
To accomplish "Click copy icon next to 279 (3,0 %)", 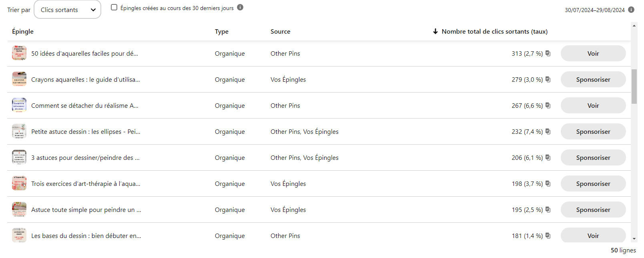I will (x=548, y=79).
